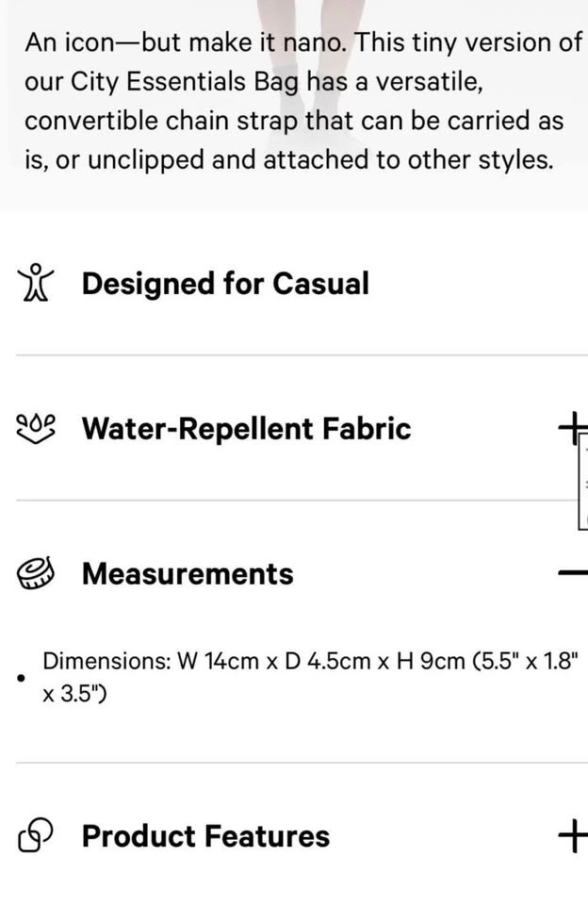Tap the Water-Repellent Fabric heading

pos(246,428)
